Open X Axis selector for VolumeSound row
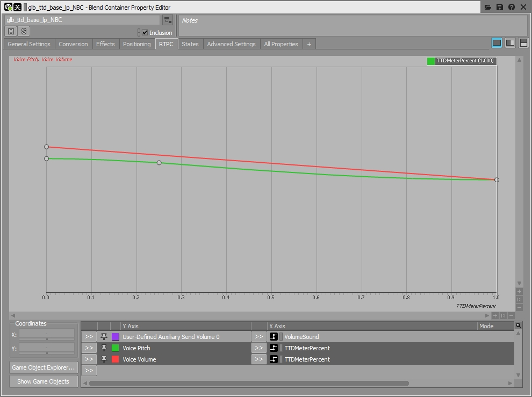532x397 pixels. click(259, 337)
